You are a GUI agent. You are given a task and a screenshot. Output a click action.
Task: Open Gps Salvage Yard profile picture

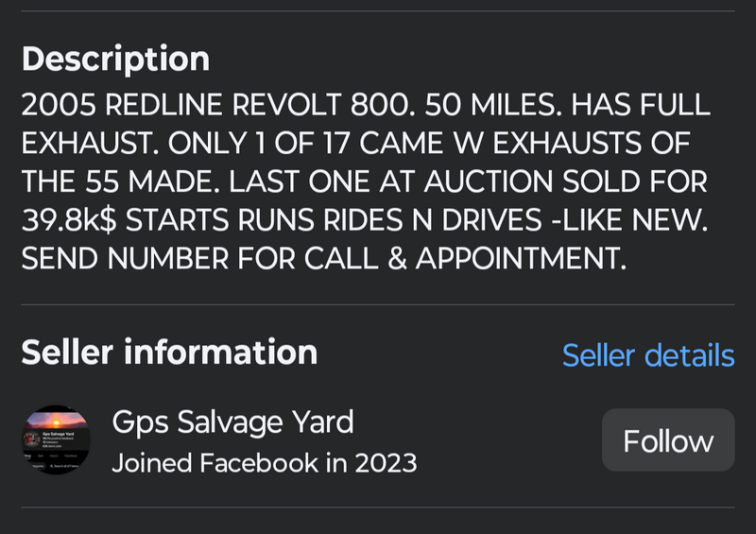tap(56, 439)
